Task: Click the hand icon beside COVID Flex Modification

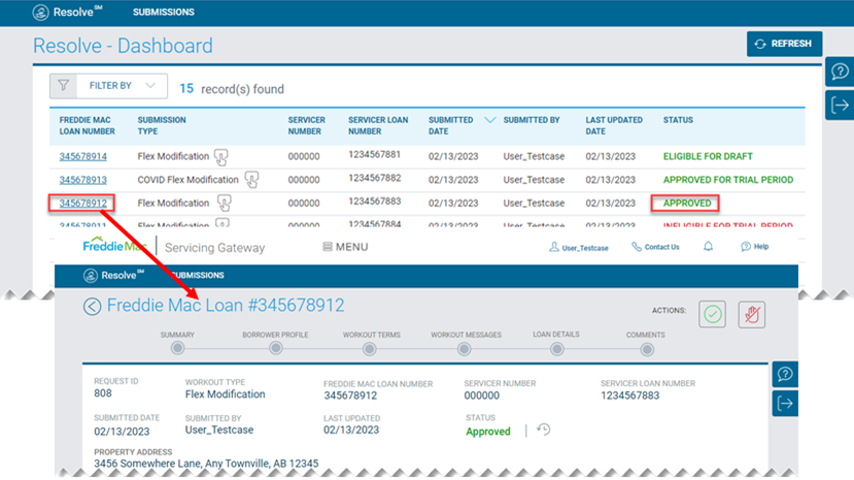Action: [252, 180]
